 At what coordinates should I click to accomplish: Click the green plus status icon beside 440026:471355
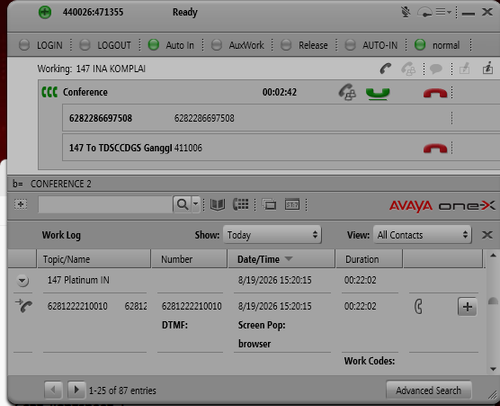45,13
